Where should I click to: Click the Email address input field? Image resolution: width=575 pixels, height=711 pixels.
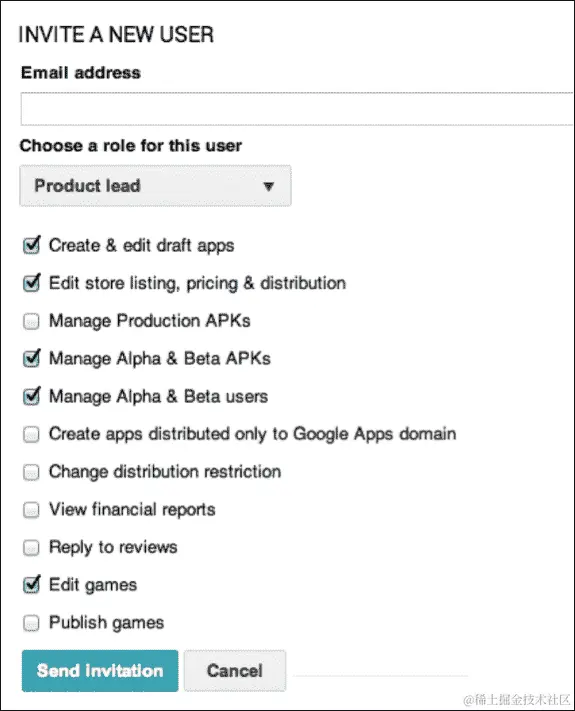[x=297, y=109]
